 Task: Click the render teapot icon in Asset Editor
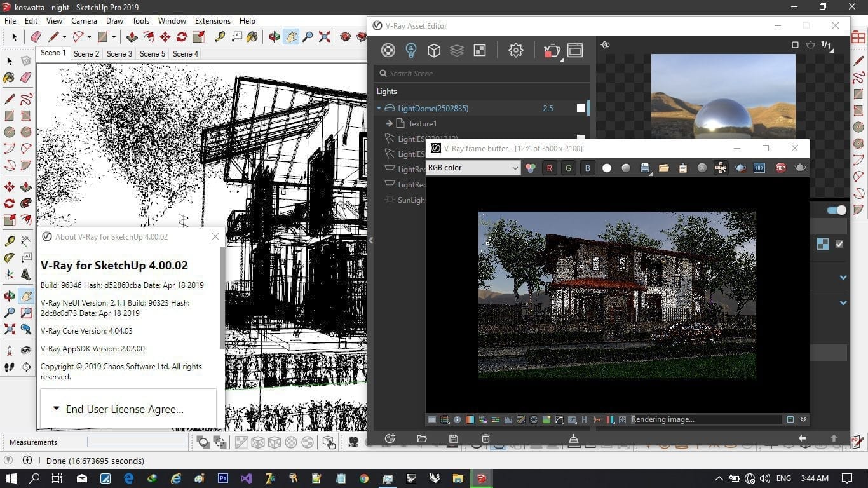click(x=552, y=51)
